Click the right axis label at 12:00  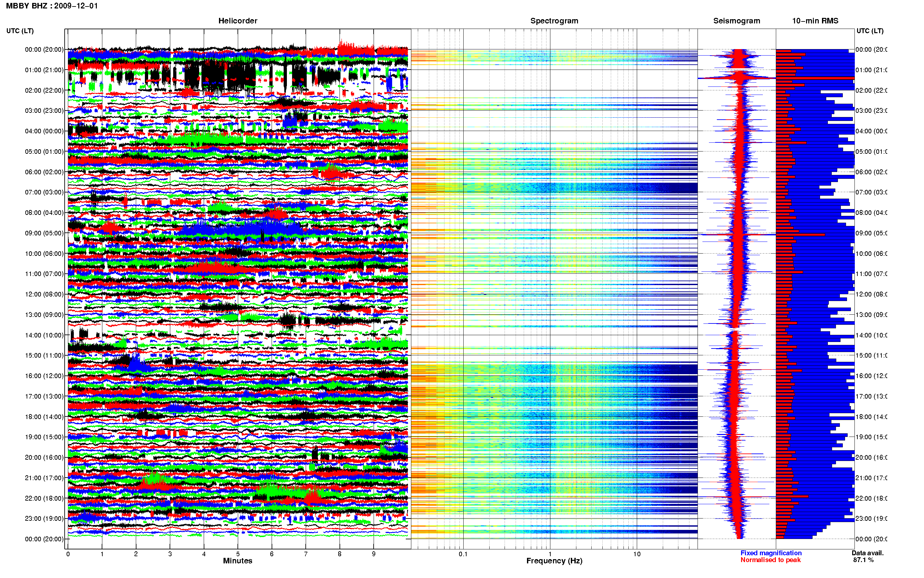871,294
